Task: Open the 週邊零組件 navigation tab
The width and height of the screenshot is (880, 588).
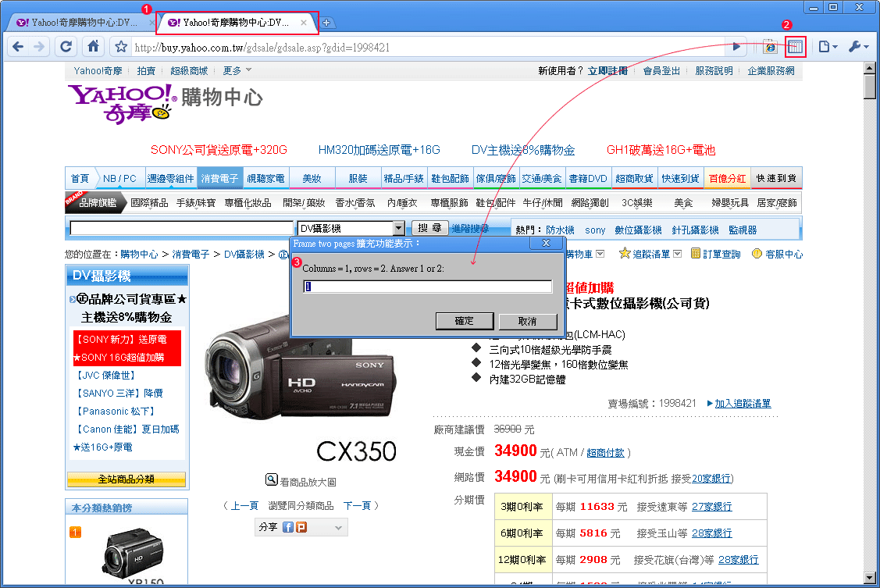Action: tap(170, 178)
